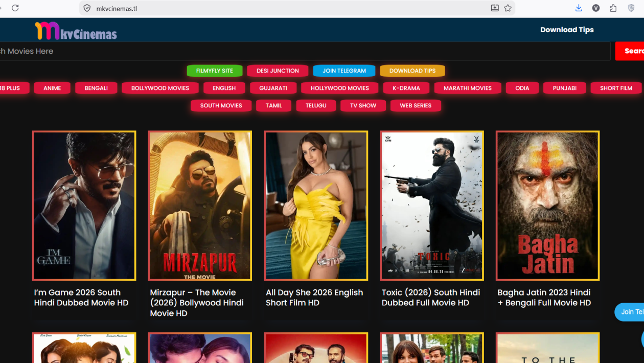Viewport: 644px width, 363px height.
Task: Open the Download Tips header link
Action: 567,30
